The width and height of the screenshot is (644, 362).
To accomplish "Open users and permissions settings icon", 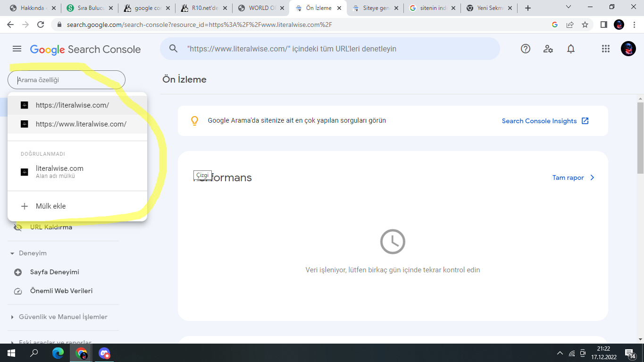I will [x=548, y=49].
